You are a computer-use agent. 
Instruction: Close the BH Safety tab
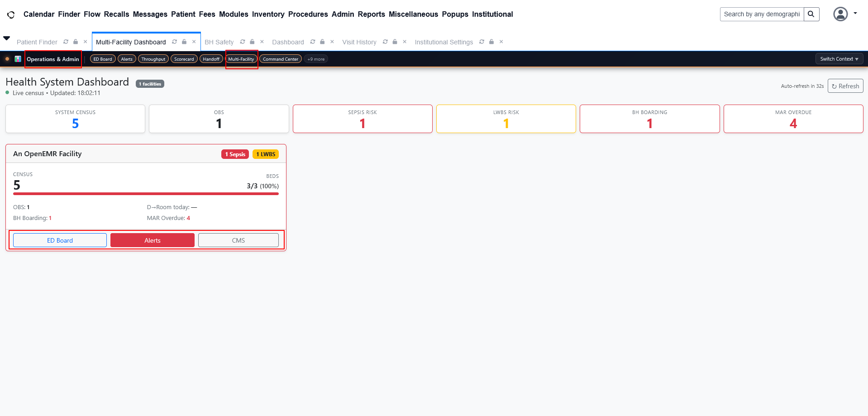pos(262,42)
